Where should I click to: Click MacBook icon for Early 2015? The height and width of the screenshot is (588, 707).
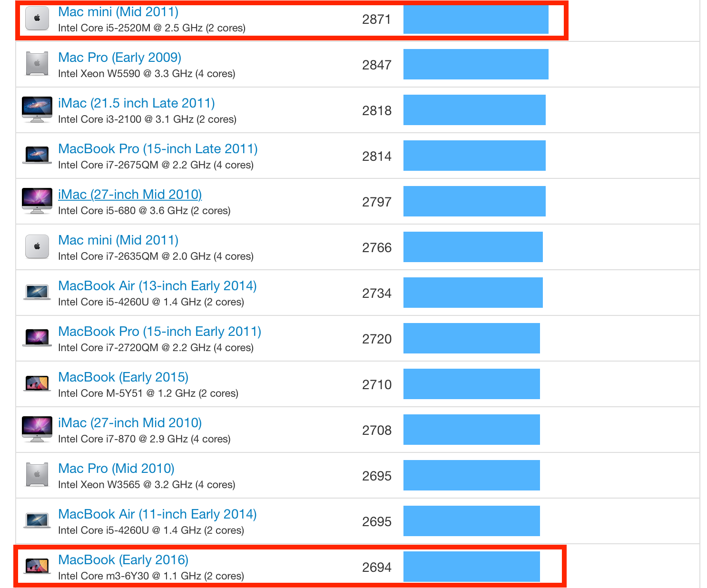pyautogui.click(x=37, y=383)
